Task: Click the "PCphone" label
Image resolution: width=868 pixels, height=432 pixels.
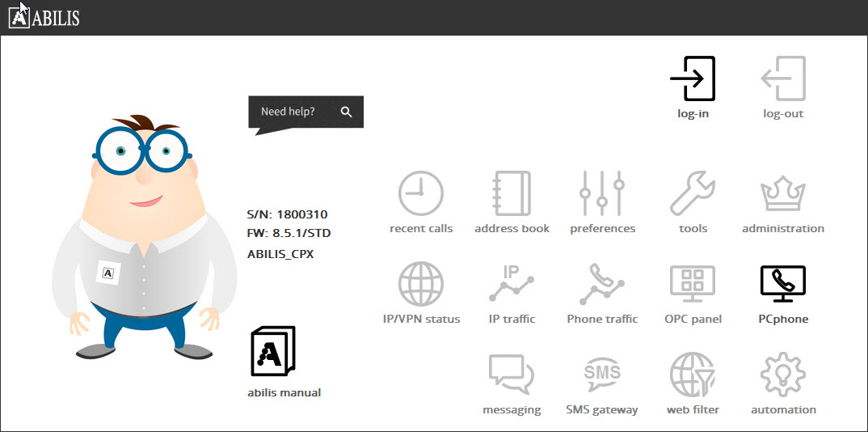Action: [x=783, y=319]
